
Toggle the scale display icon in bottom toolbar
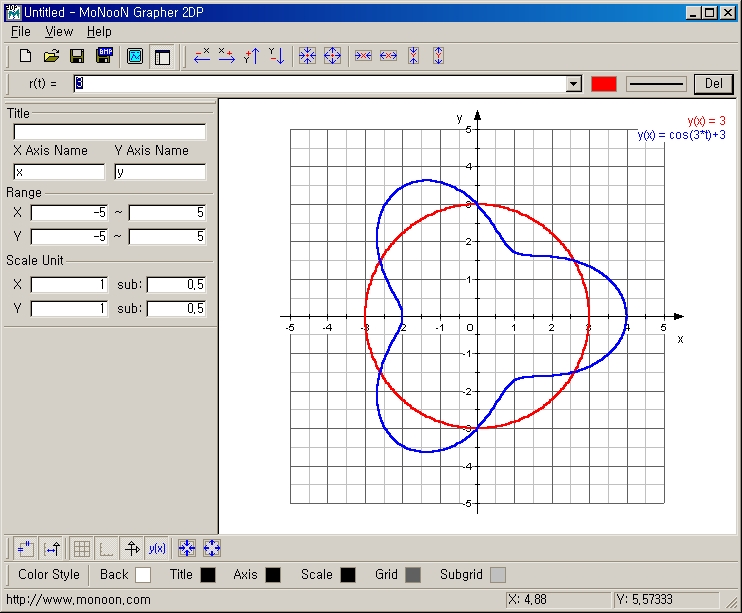click(x=52, y=549)
